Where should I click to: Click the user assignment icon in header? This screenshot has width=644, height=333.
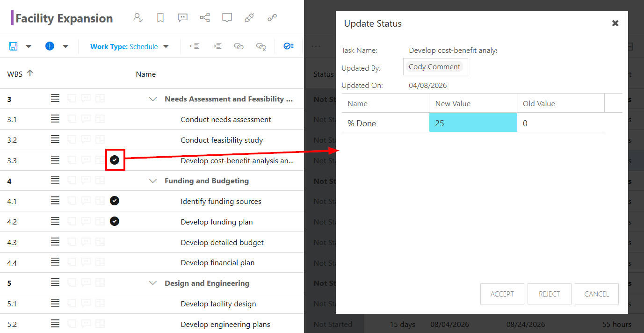click(137, 18)
